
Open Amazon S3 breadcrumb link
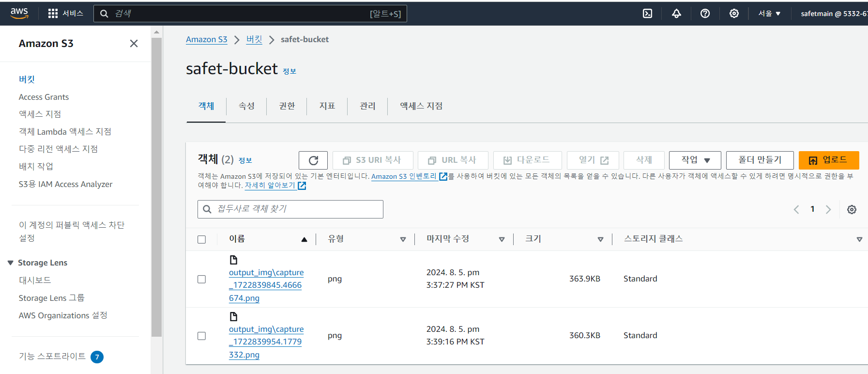pyautogui.click(x=207, y=40)
